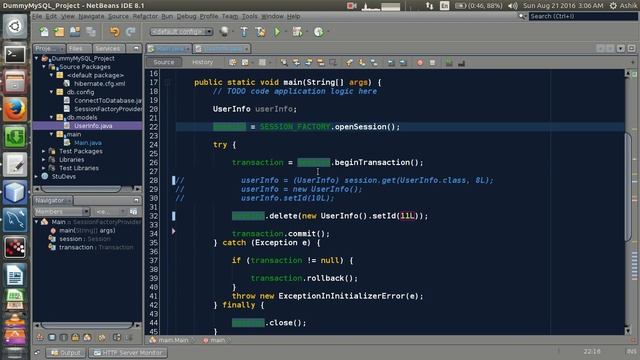Screen dimensions: 640x360
Task: Click the lightbulb icon in main toolbar
Action: coord(224,31)
